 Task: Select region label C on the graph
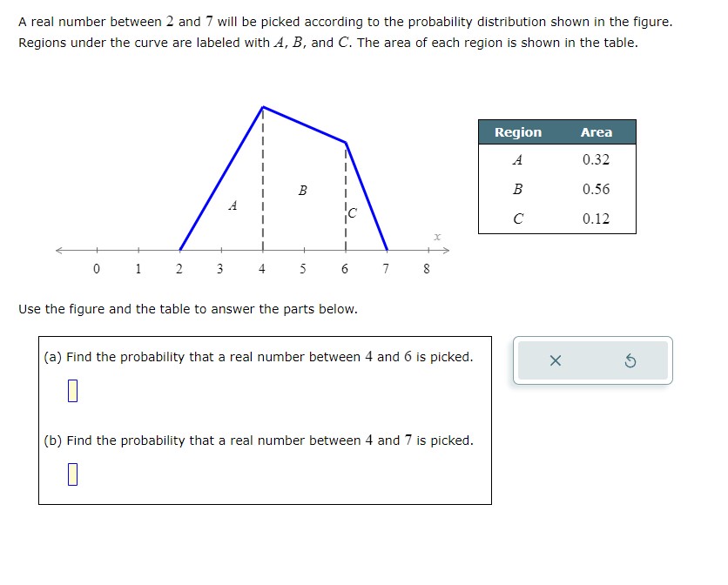[x=352, y=213]
